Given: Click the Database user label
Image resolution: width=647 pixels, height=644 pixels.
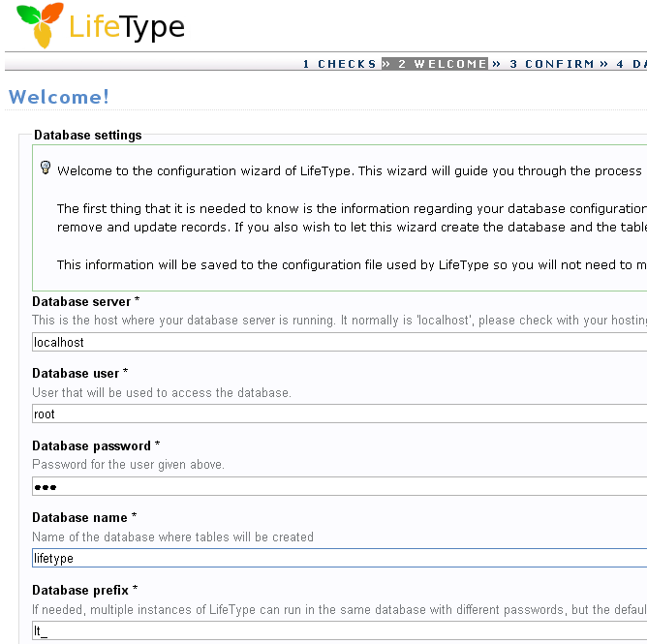Looking at the screenshot, I should (x=80, y=374).
